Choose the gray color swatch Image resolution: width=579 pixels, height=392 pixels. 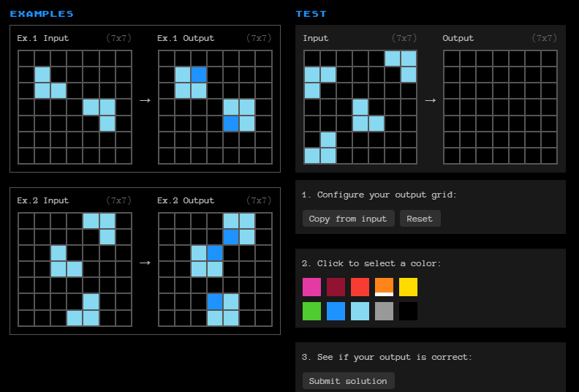pyautogui.click(x=384, y=311)
